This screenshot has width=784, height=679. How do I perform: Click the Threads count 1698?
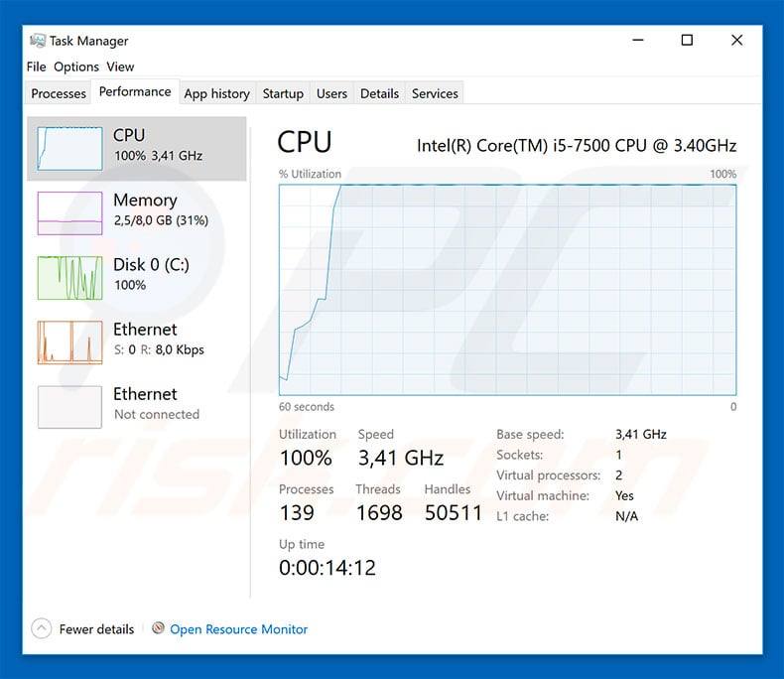point(379,513)
